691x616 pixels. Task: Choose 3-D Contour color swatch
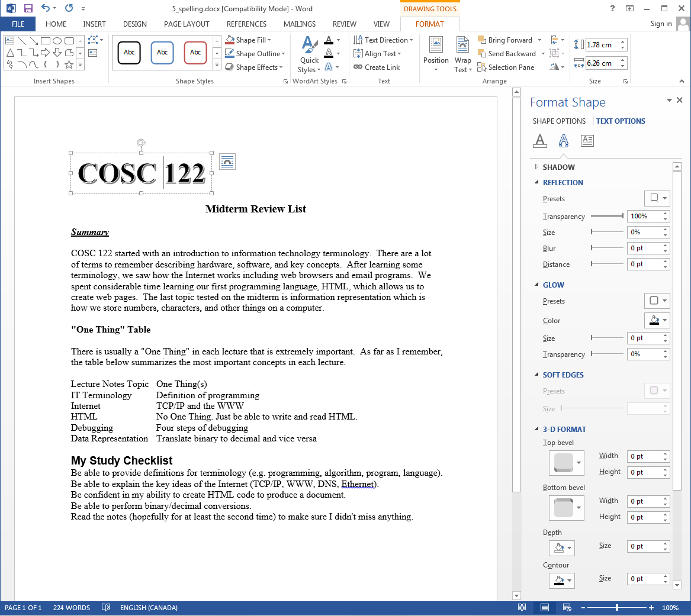click(x=562, y=580)
